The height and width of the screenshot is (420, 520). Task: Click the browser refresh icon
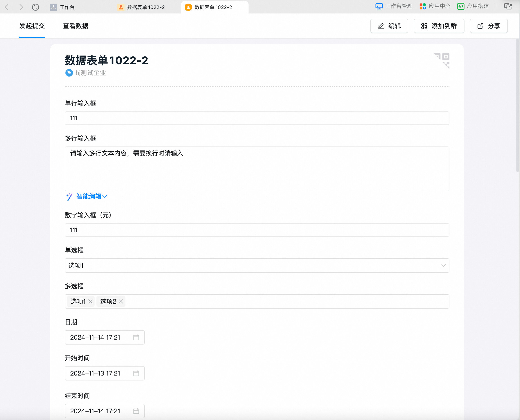[35, 7]
